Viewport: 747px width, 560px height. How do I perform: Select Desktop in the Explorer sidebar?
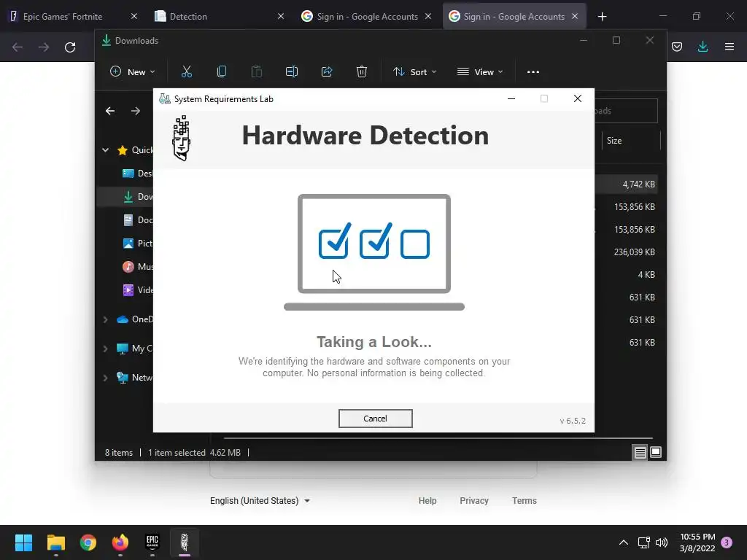pyautogui.click(x=137, y=174)
